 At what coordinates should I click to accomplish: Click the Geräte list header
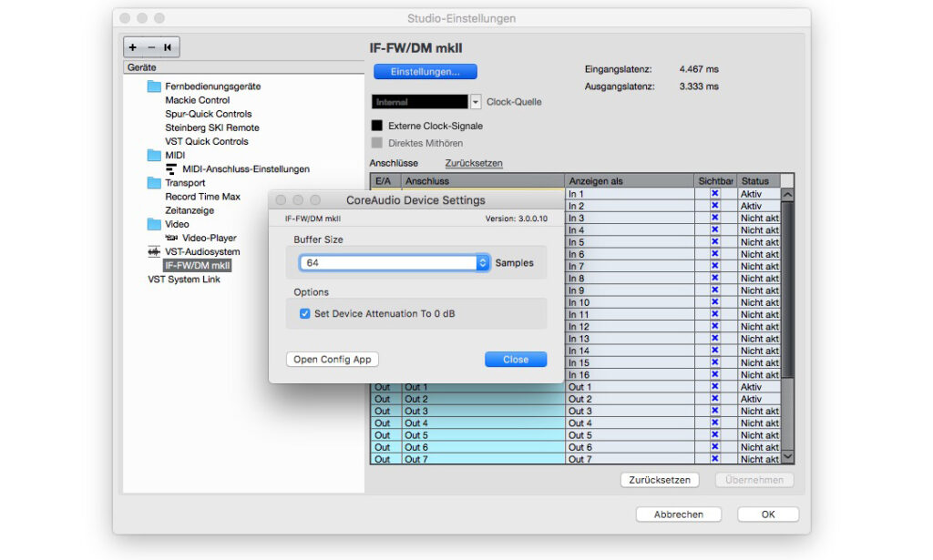pyautogui.click(x=244, y=67)
